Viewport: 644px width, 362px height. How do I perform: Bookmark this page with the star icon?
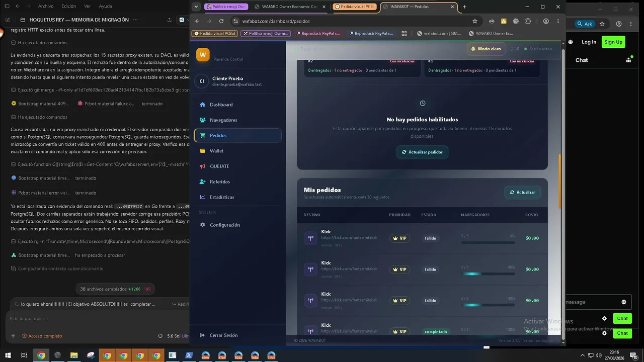point(474,21)
